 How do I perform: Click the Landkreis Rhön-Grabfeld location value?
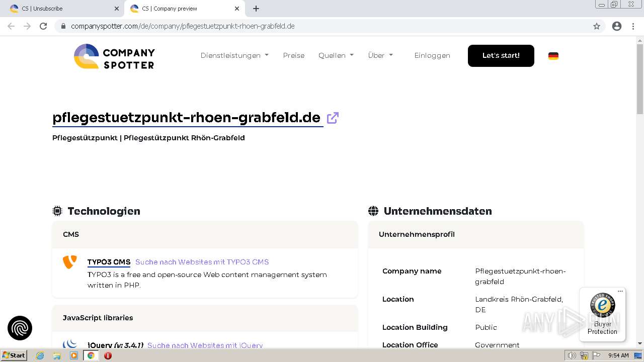[519, 304]
